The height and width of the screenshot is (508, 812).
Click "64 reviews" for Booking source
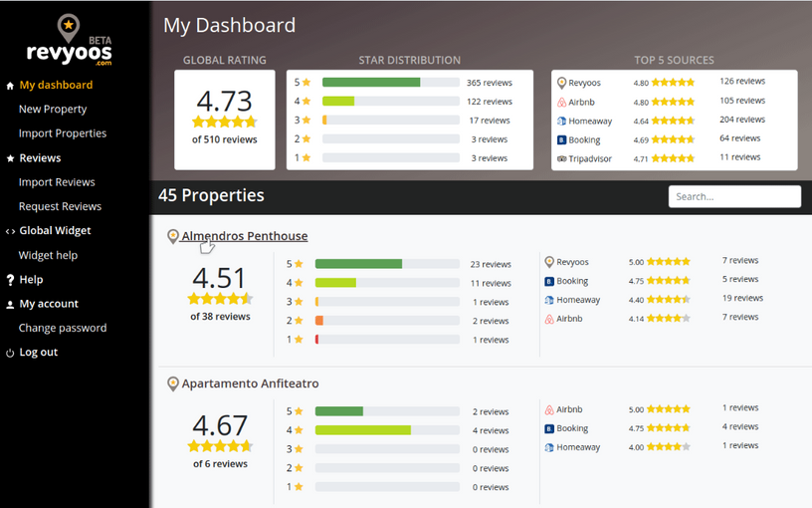pos(739,138)
